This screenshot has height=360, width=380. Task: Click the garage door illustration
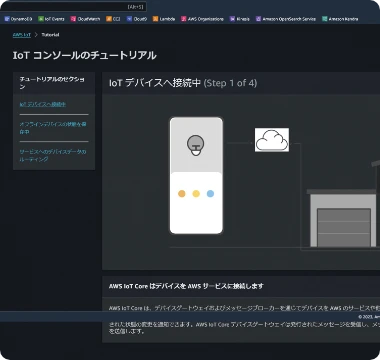344,228
